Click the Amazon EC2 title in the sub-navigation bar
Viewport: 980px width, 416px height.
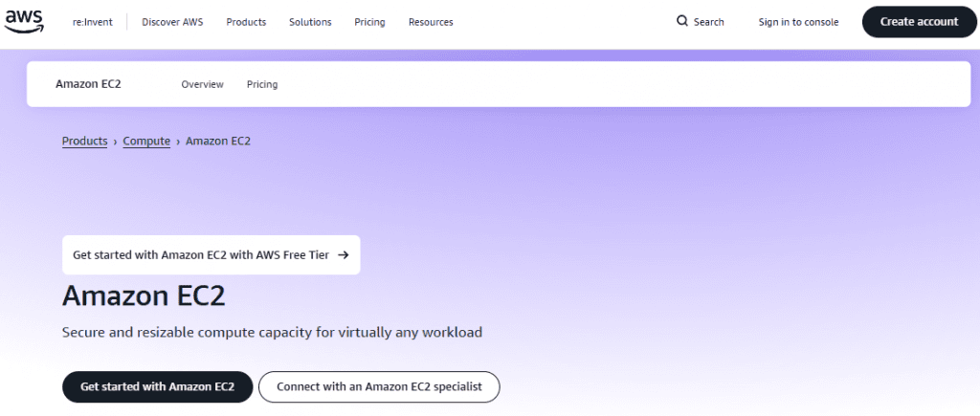coord(88,84)
